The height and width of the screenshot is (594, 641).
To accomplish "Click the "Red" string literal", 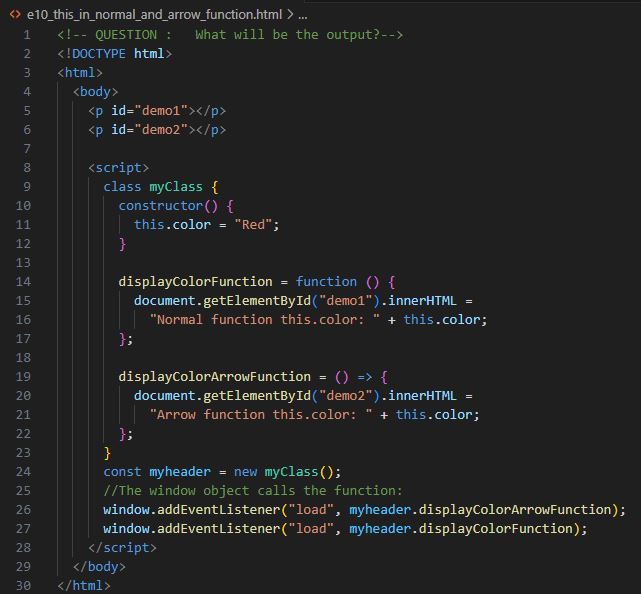I will (x=253, y=225).
